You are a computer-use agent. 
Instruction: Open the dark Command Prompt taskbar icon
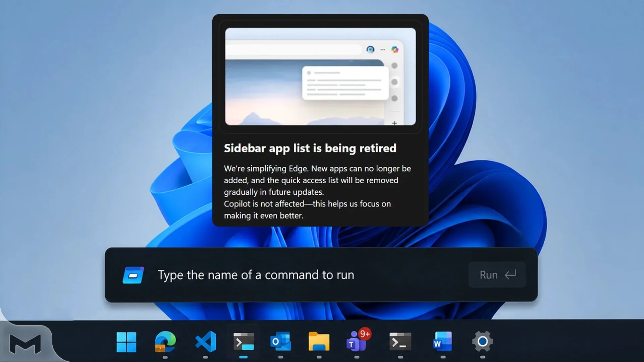tap(400, 342)
